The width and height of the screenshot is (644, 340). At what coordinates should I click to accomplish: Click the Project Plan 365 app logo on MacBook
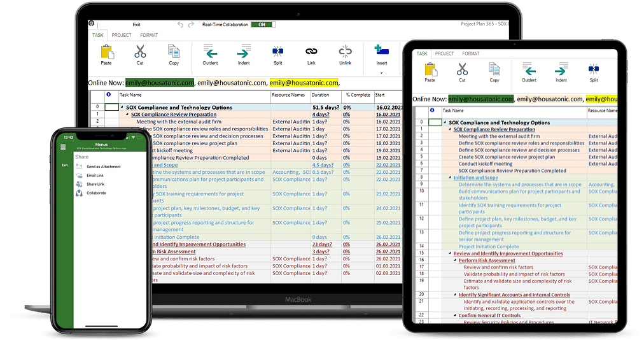click(x=91, y=24)
